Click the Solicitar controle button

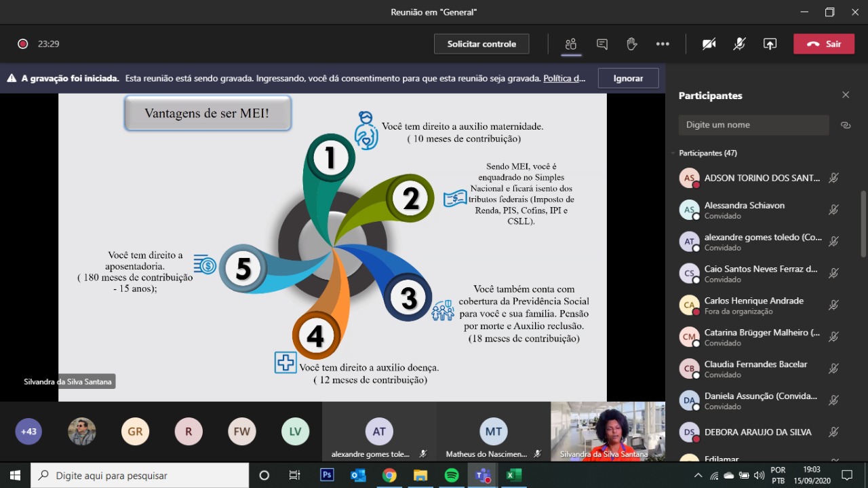coord(481,44)
